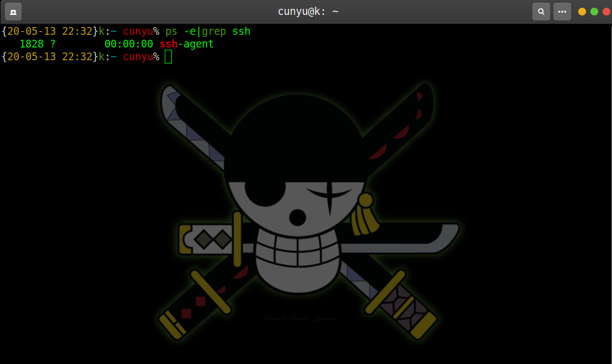612x364 pixels.
Task: Click the timestamp on the empty prompt line
Action: coord(50,57)
